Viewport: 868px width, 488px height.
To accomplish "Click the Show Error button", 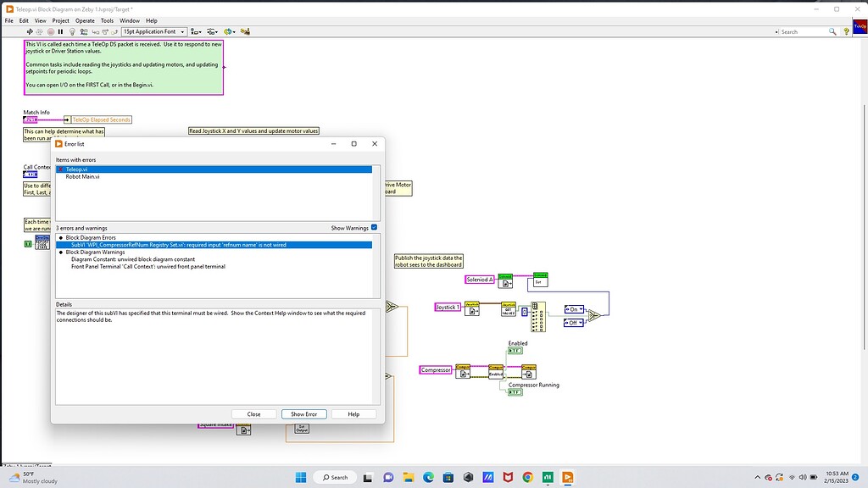I will [303, 413].
